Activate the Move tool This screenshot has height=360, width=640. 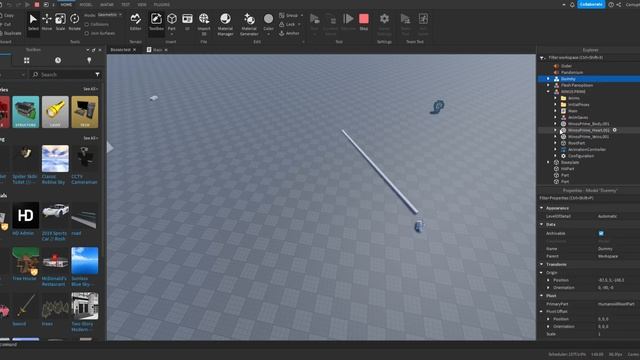47,22
